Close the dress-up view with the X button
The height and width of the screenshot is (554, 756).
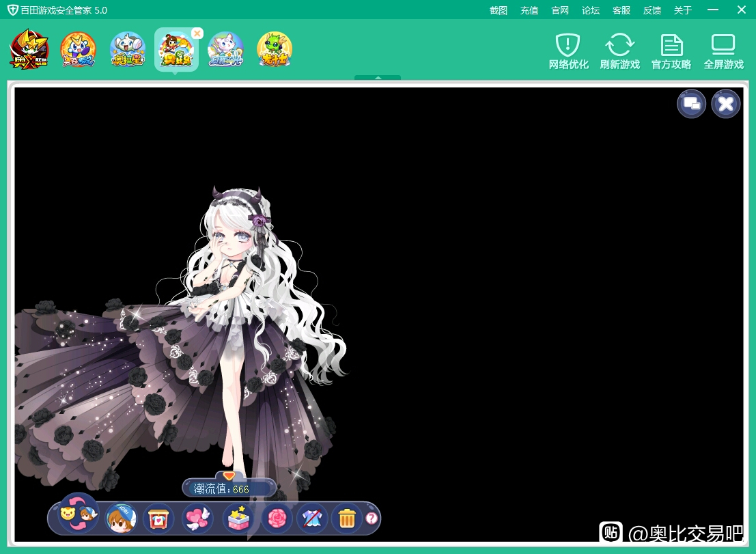coord(726,104)
